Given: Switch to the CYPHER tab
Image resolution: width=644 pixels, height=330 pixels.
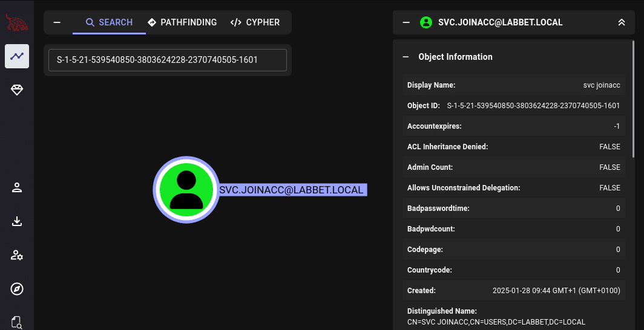Looking at the screenshot, I should 255,22.
